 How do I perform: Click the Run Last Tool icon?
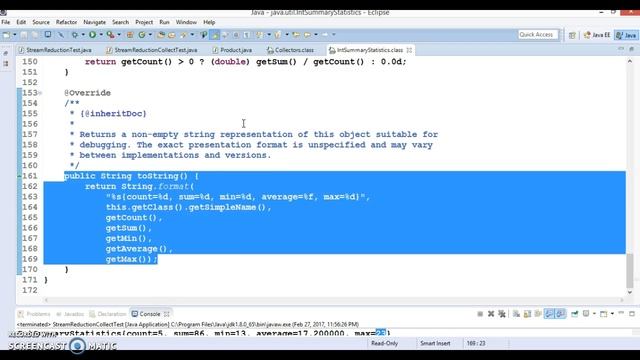click(x=111, y=35)
